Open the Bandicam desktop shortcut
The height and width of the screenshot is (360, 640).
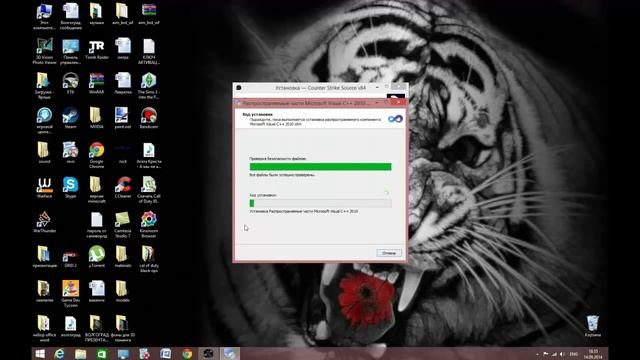click(x=149, y=118)
